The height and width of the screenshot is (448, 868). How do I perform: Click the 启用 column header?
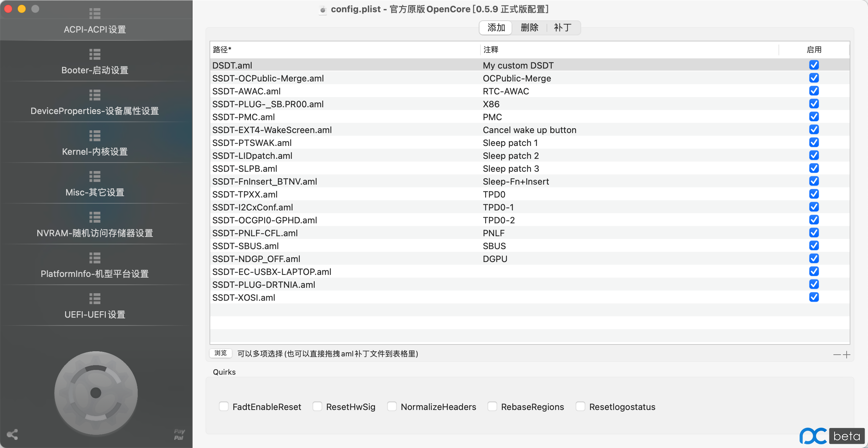814,50
